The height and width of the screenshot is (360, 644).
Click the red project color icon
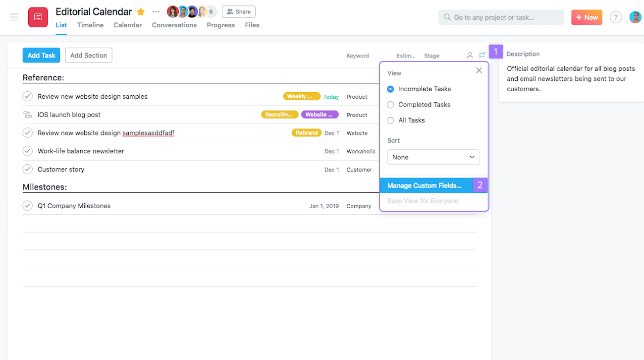38,17
